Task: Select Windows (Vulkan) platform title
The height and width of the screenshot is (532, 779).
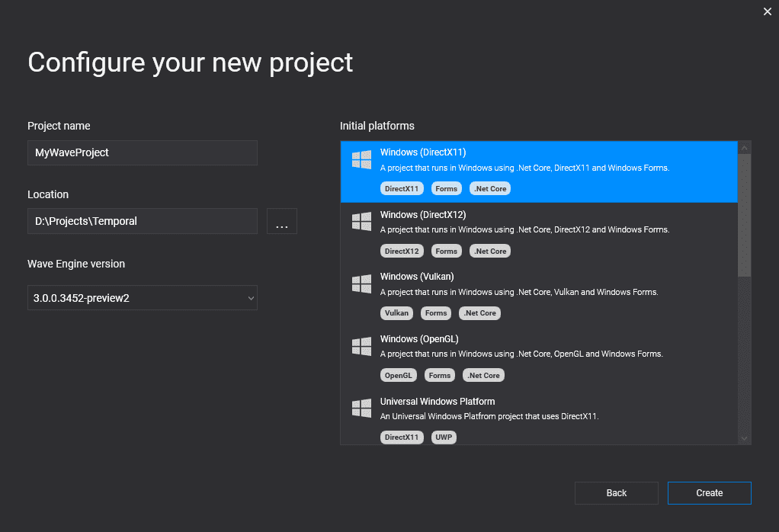Action: click(417, 277)
